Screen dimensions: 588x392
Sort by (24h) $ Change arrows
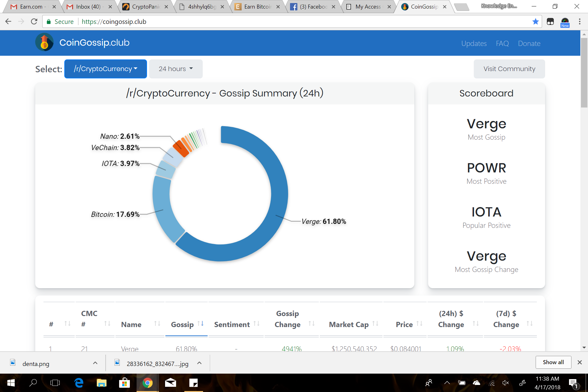[476, 324]
